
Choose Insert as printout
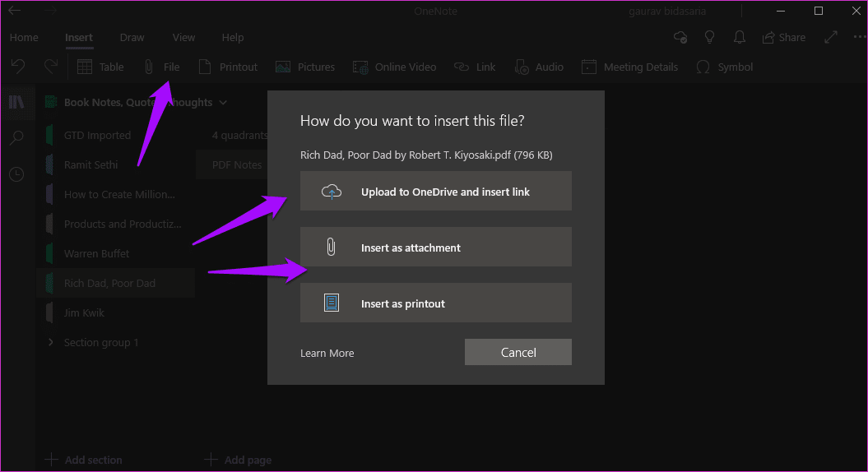pyautogui.click(x=436, y=303)
